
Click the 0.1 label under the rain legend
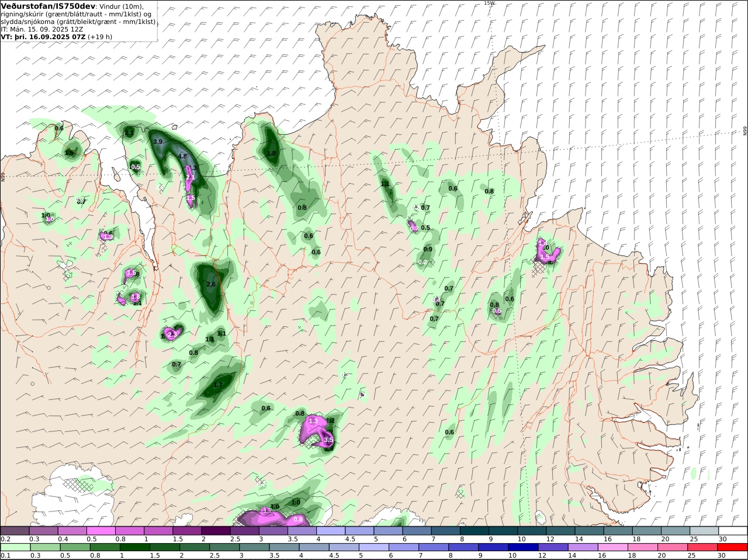click(5, 556)
